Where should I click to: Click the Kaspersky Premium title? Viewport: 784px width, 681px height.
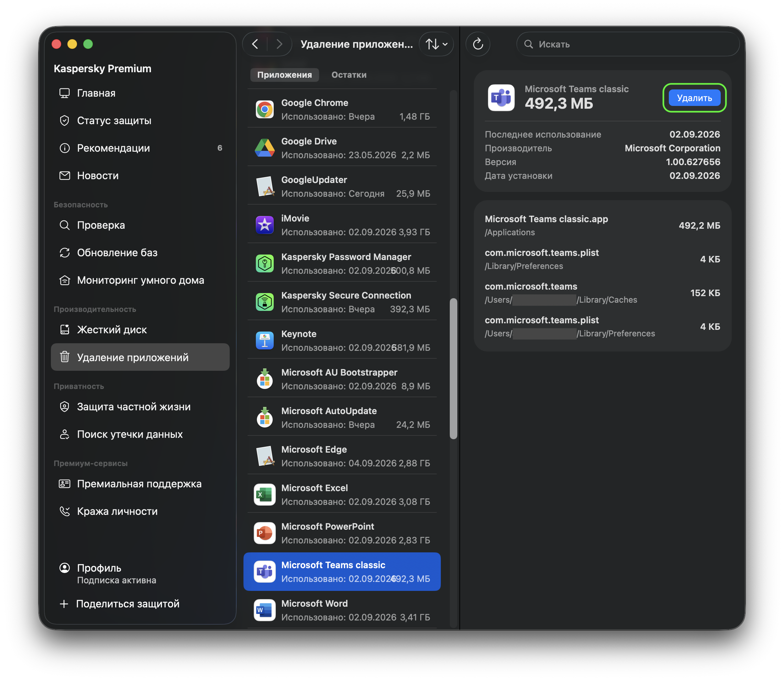(102, 69)
